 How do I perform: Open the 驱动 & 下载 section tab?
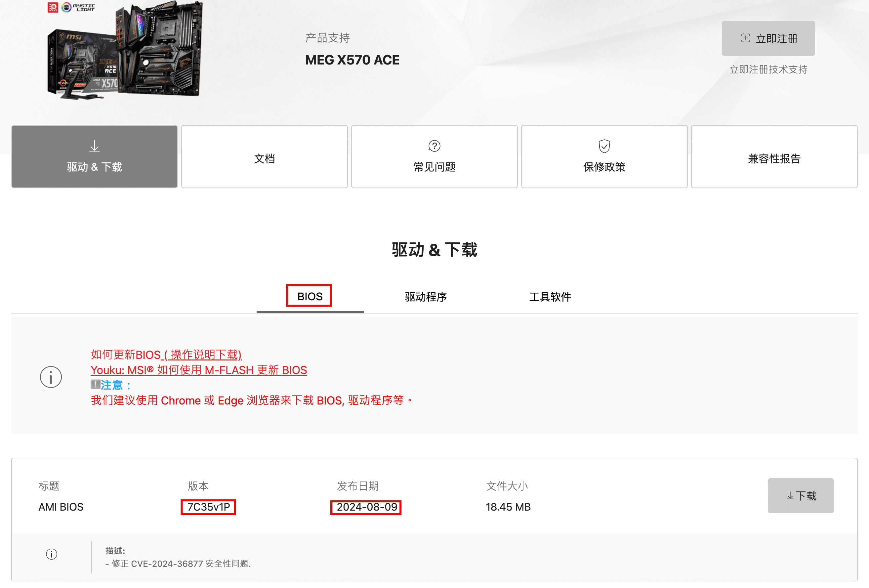[94, 156]
